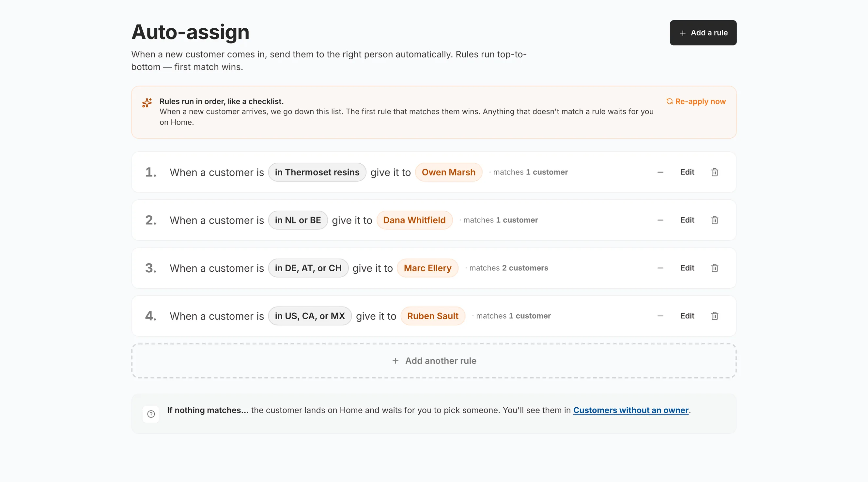Click the plus icon beside Add another rule

(x=395, y=361)
